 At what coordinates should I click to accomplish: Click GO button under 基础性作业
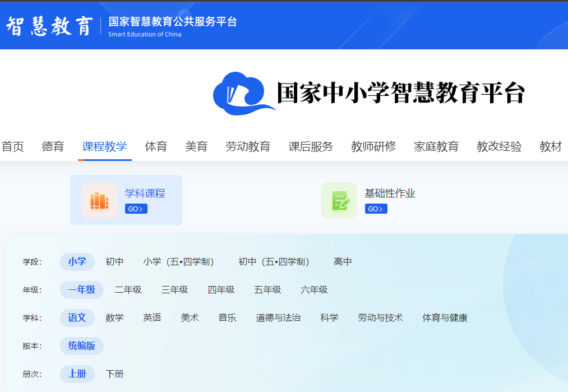tap(376, 209)
